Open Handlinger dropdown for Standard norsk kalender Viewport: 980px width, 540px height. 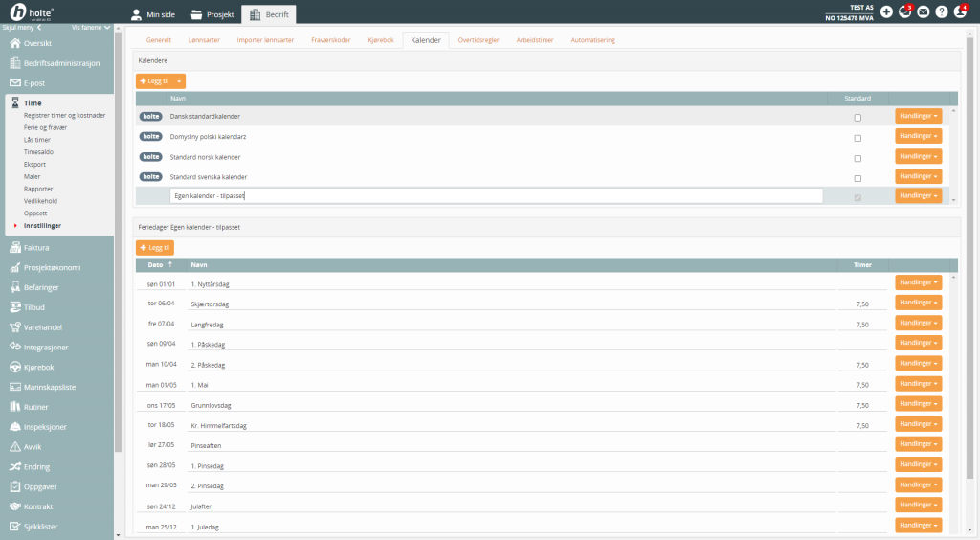coord(918,156)
